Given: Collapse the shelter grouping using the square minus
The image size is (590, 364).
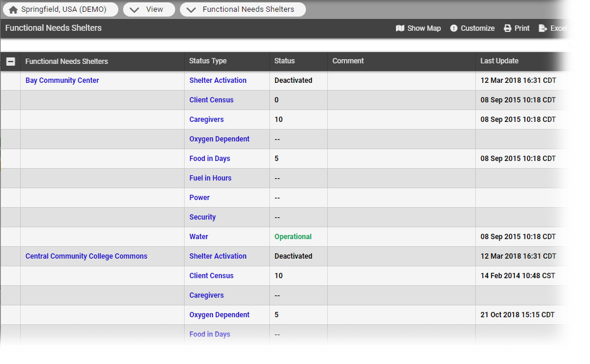Looking at the screenshot, I should click(10, 60).
